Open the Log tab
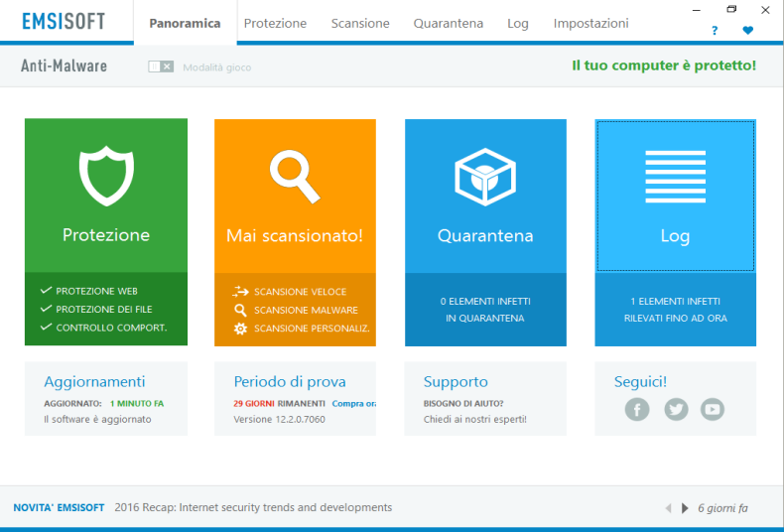The height and width of the screenshot is (532, 784). (517, 24)
